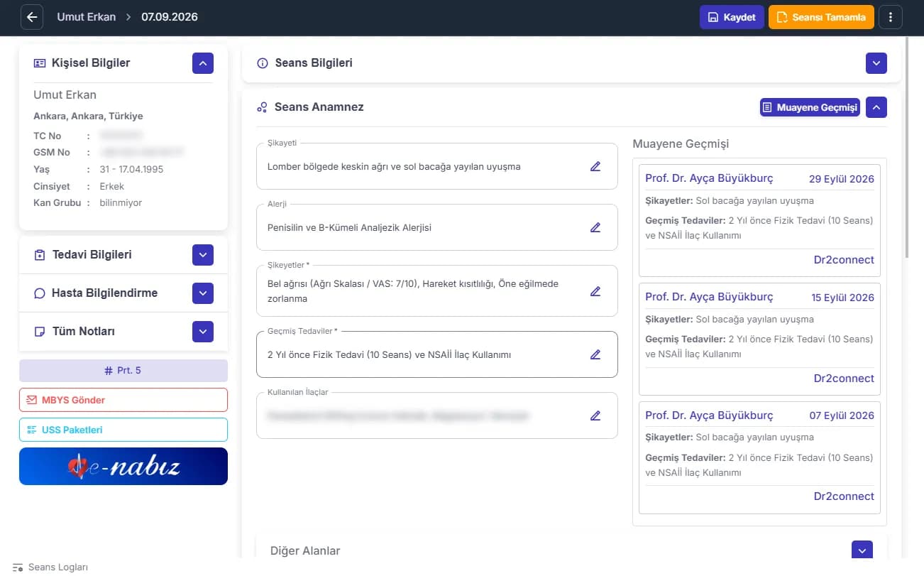Viewport: 924px width, 576px height.
Task: Save the session with Kaydet
Action: [732, 17]
